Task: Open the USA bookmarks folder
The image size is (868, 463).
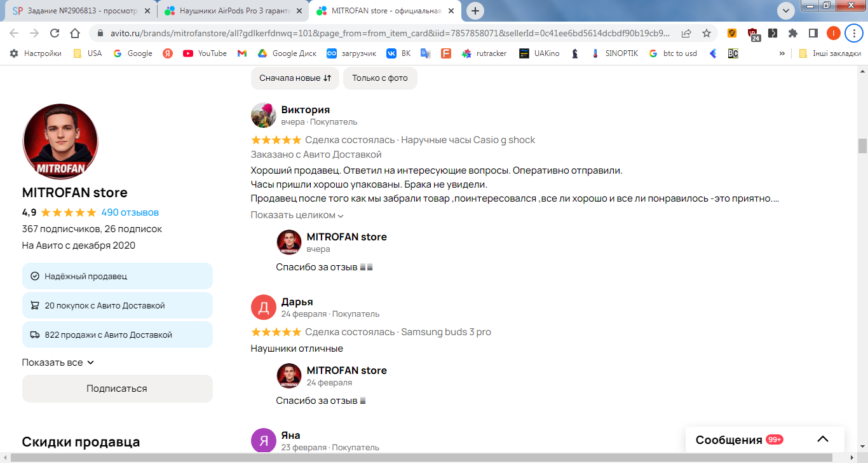Action: pyautogui.click(x=88, y=53)
